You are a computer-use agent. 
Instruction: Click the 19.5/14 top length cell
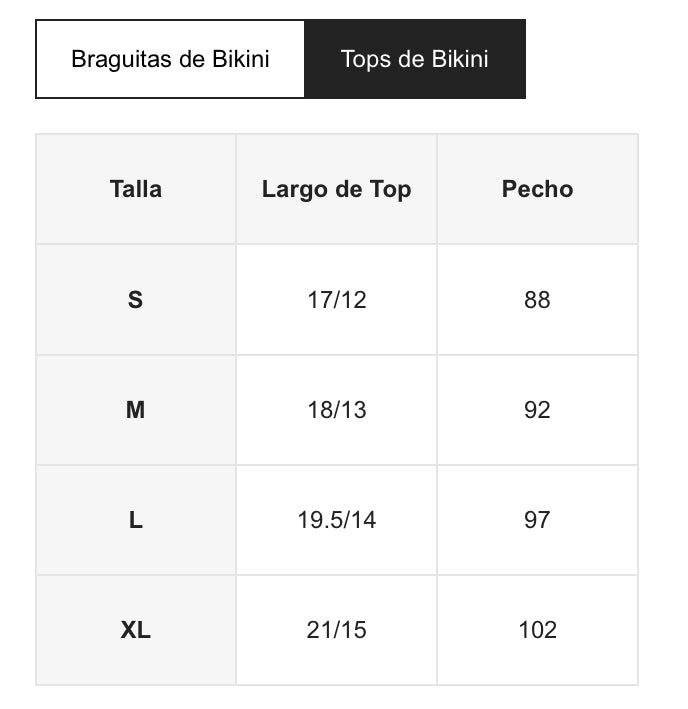[x=336, y=519]
